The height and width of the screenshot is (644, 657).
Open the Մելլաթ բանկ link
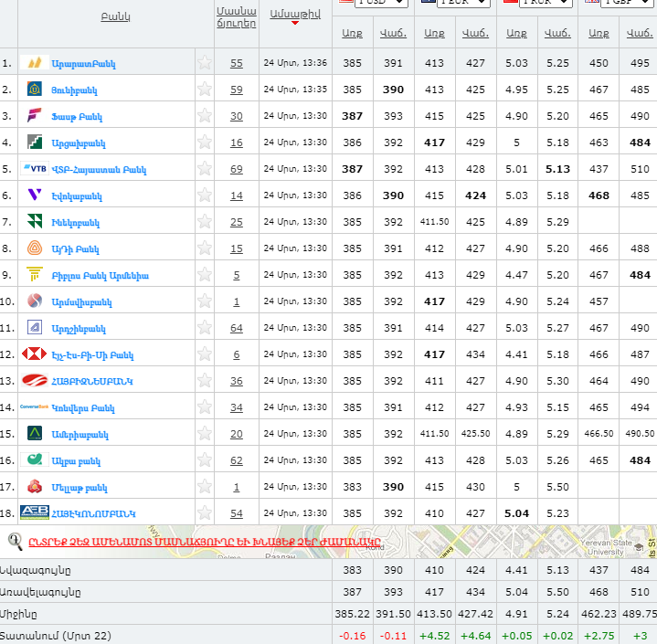pyautogui.click(x=79, y=488)
